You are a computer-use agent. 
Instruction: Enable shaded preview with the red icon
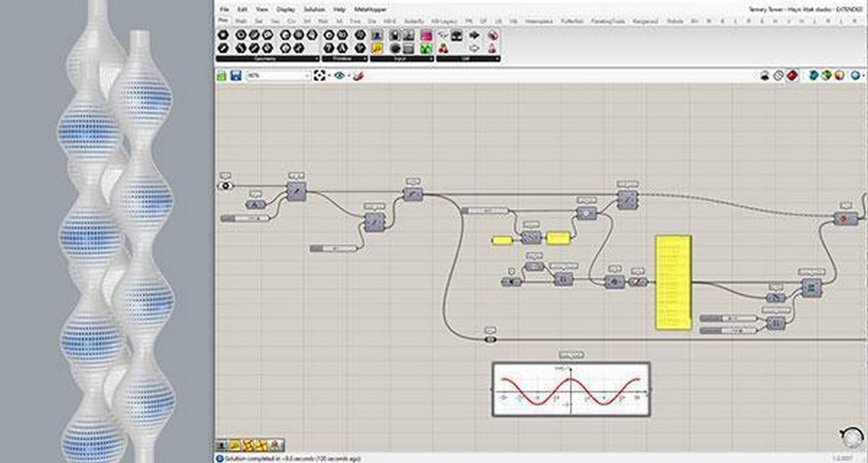coord(792,75)
